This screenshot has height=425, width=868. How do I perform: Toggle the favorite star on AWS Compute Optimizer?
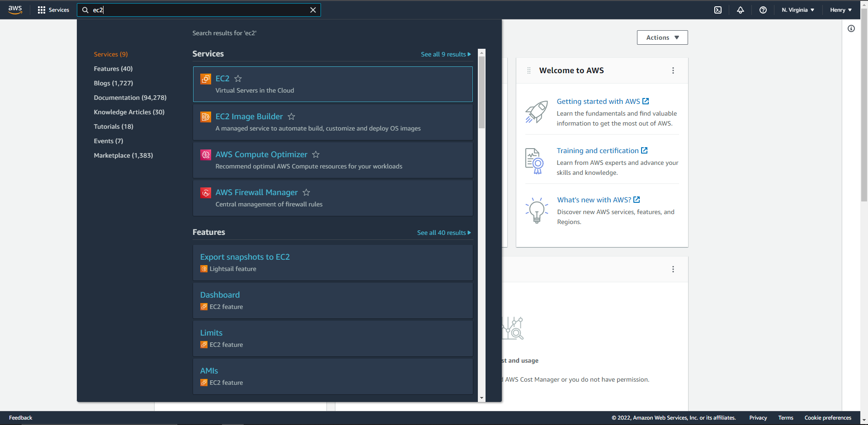316,154
